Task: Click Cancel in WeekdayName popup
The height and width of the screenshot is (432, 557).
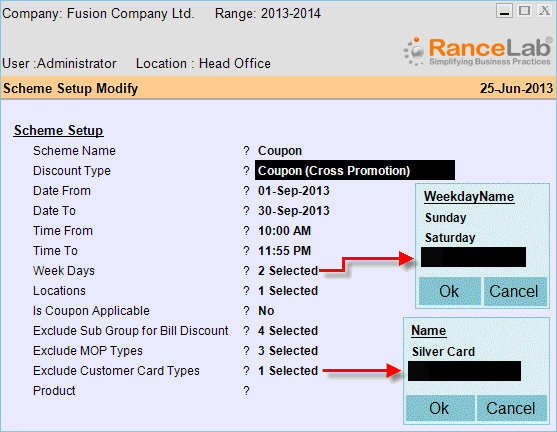Action: click(514, 291)
